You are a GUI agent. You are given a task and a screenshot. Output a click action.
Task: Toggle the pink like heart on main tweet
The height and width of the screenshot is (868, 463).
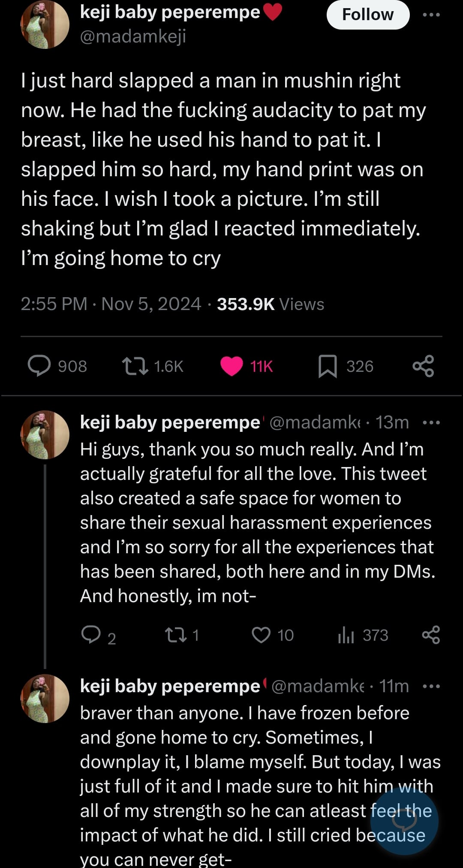231,366
